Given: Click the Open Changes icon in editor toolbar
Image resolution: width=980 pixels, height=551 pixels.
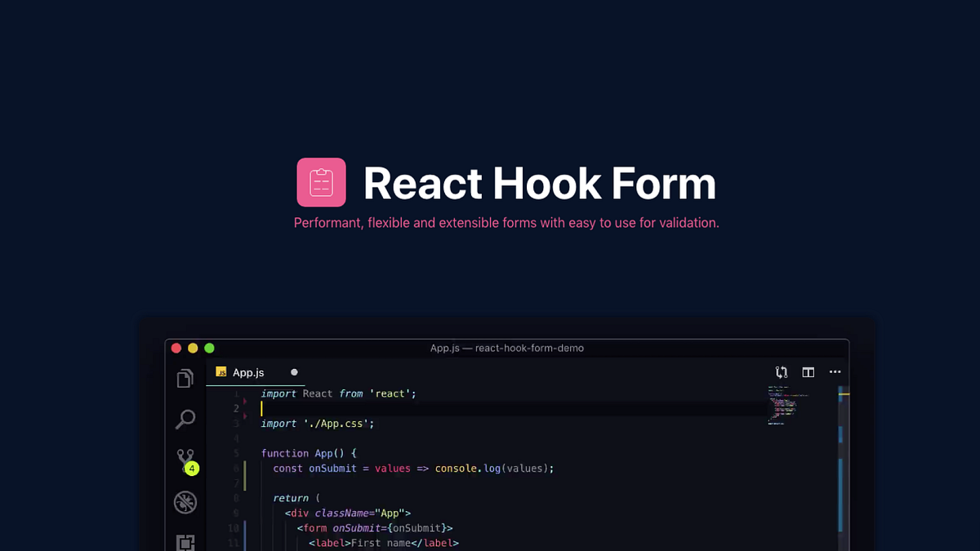Looking at the screenshot, I should pyautogui.click(x=781, y=371).
